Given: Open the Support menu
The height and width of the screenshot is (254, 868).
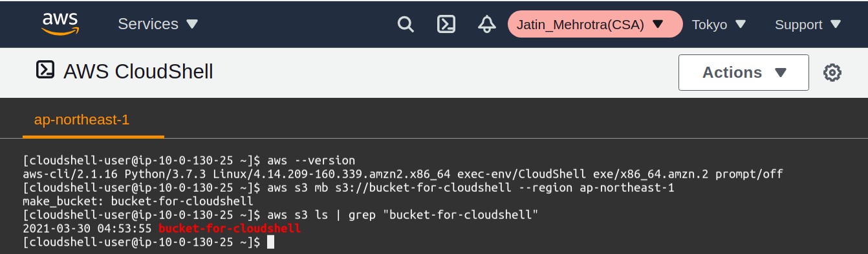Looking at the screenshot, I should tap(808, 25).
